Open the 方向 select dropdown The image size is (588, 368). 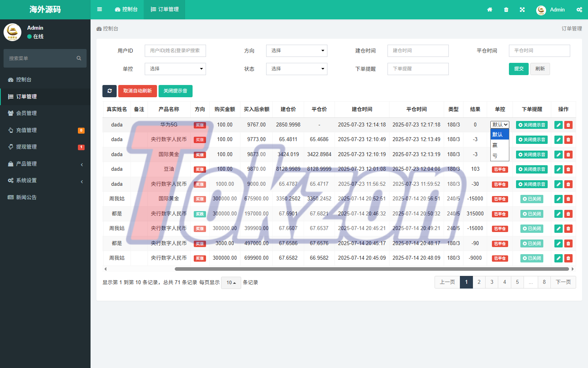[297, 51]
